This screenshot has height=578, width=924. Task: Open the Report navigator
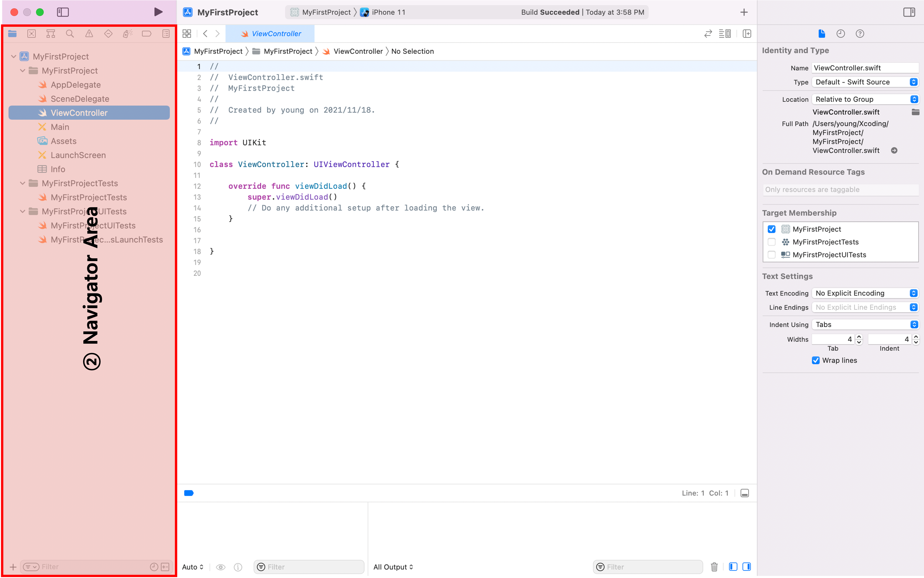(166, 34)
